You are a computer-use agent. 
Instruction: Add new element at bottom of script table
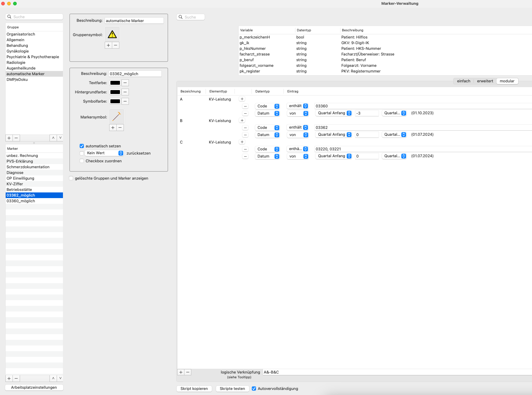(x=181, y=372)
